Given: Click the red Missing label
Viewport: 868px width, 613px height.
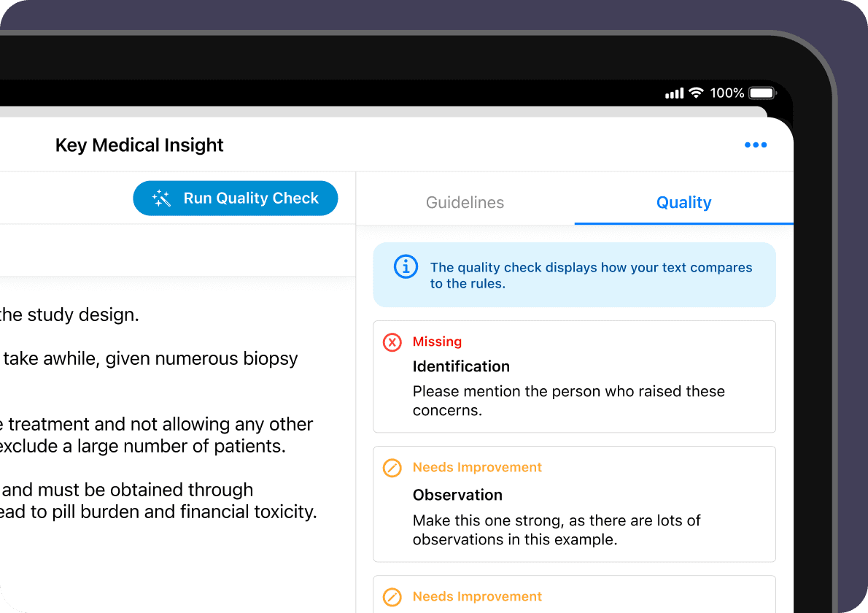Looking at the screenshot, I should (x=438, y=342).
